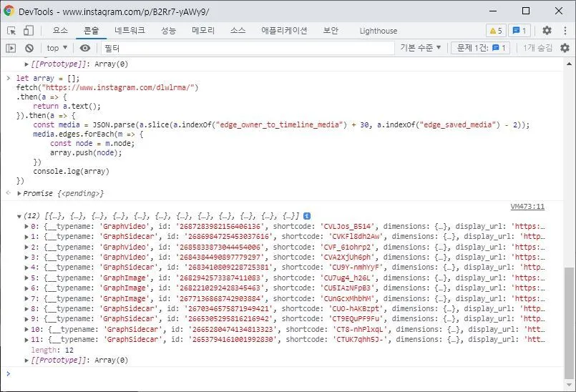Switch to the Lighthouse tab
This screenshot has height=392, width=576.
pyautogui.click(x=379, y=31)
